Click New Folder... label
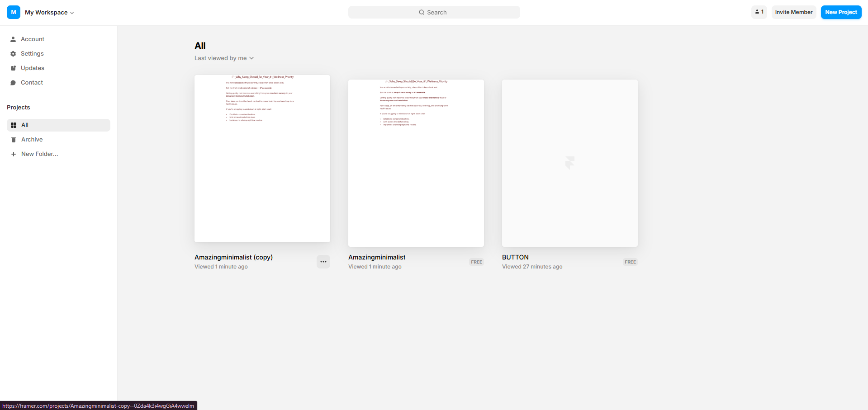 pos(40,154)
